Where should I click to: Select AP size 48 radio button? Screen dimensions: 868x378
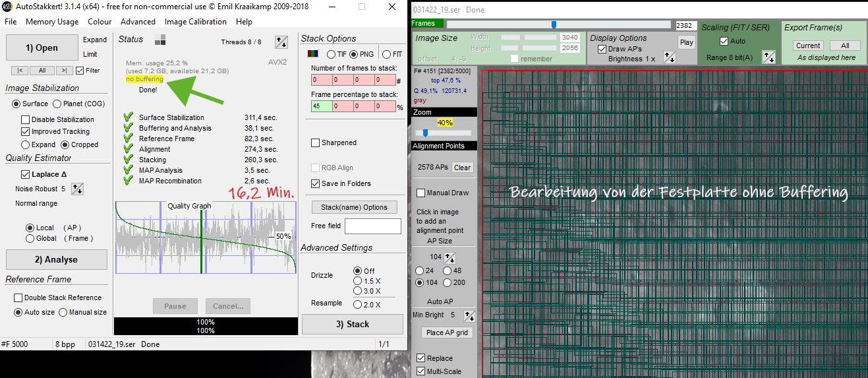(448, 270)
